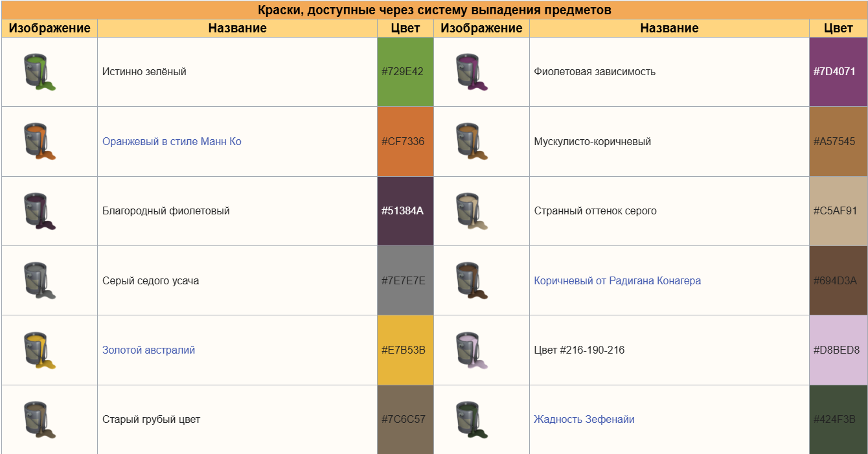The width and height of the screenshot is (868, 454).
Task: Click the pink paint can for Цвет #216-190-216
Action: coord(472,350)
